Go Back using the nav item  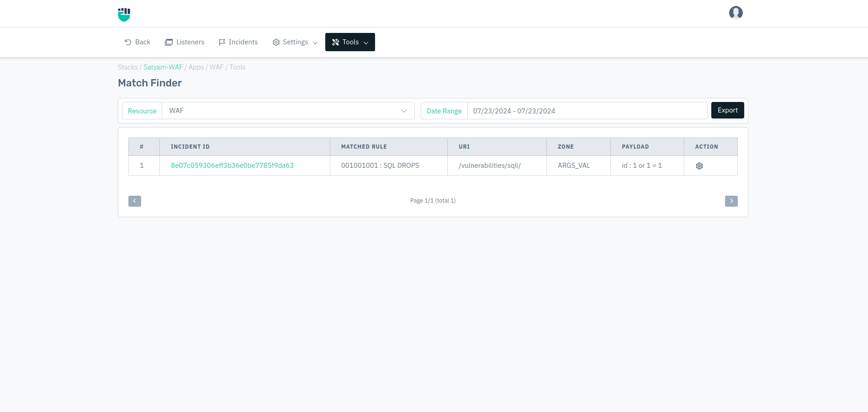pos(138,42)
